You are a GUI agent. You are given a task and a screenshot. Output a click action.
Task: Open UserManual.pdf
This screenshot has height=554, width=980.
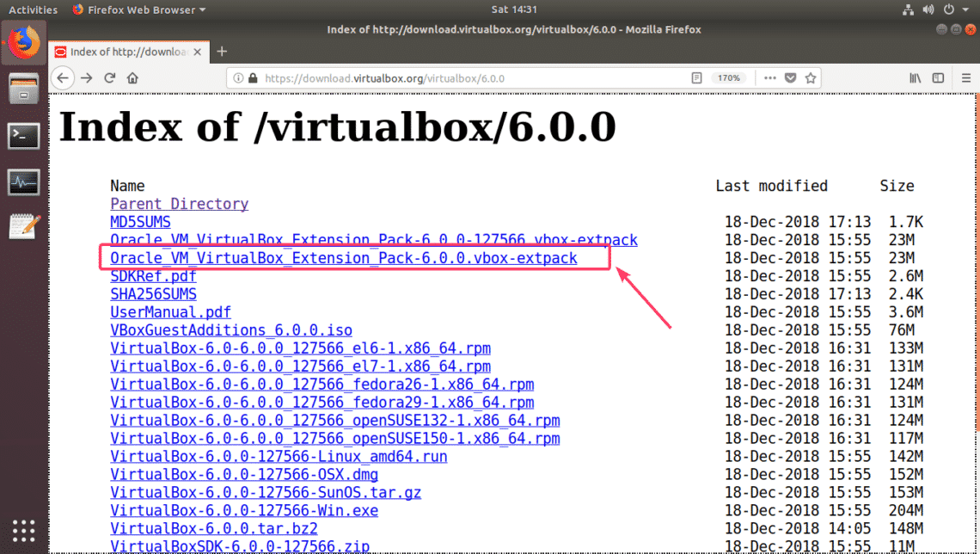pos(170,312)
